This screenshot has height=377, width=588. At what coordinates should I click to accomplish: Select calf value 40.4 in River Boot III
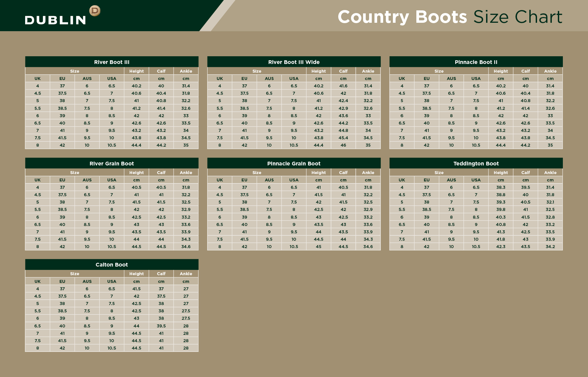pyautogui.click(x=161, y=93)
